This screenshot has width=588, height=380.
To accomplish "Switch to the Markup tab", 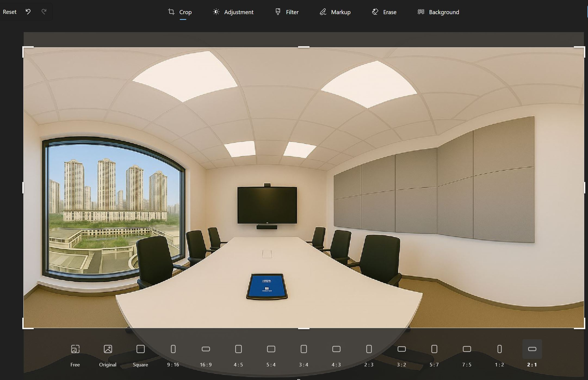I will 335,12.
